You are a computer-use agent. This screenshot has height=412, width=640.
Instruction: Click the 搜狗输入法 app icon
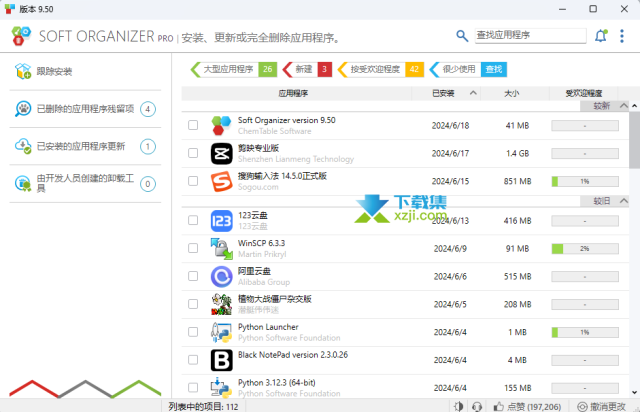coord(221,181)
